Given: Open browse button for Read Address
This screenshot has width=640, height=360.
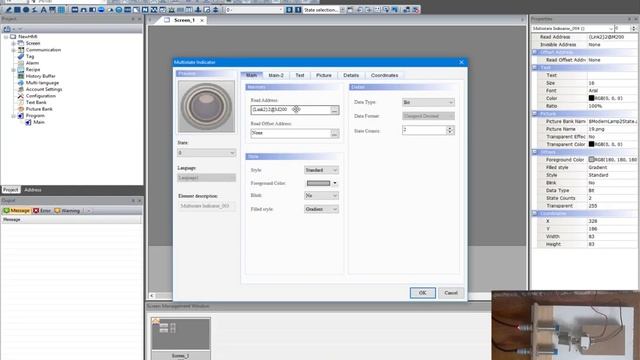Looking at the screenshot, I should (x=334, y=110).
